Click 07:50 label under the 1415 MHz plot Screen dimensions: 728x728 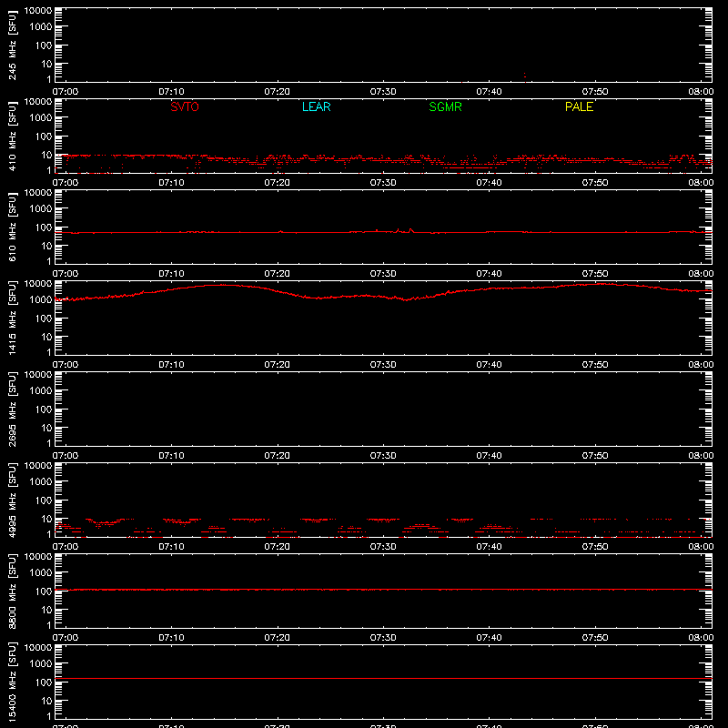595,365
